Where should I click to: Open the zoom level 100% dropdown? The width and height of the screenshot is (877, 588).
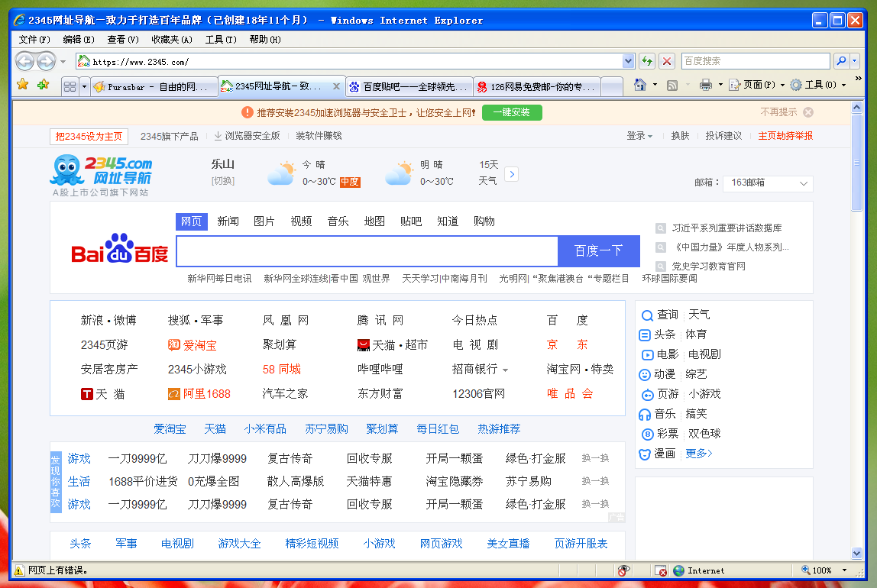click(x=845, y=570)
